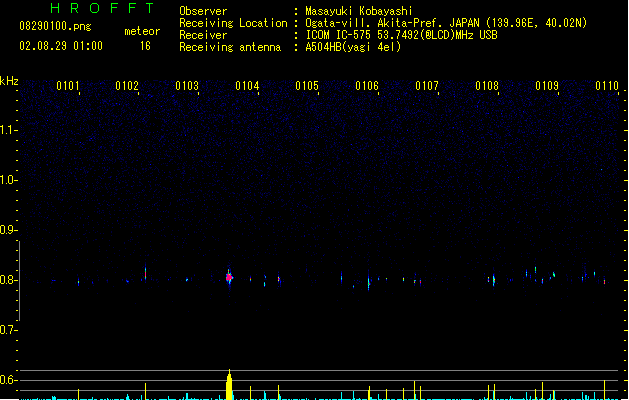Click the 'meteor' count label
Screen dimensions: 629x400
tap(142, 31)
